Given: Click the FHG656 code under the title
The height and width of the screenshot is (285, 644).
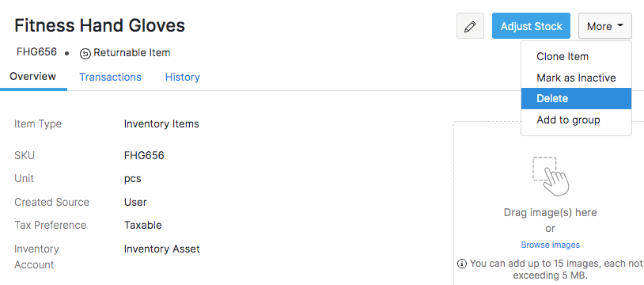Looking at the screenshot, I should point(36,52).
